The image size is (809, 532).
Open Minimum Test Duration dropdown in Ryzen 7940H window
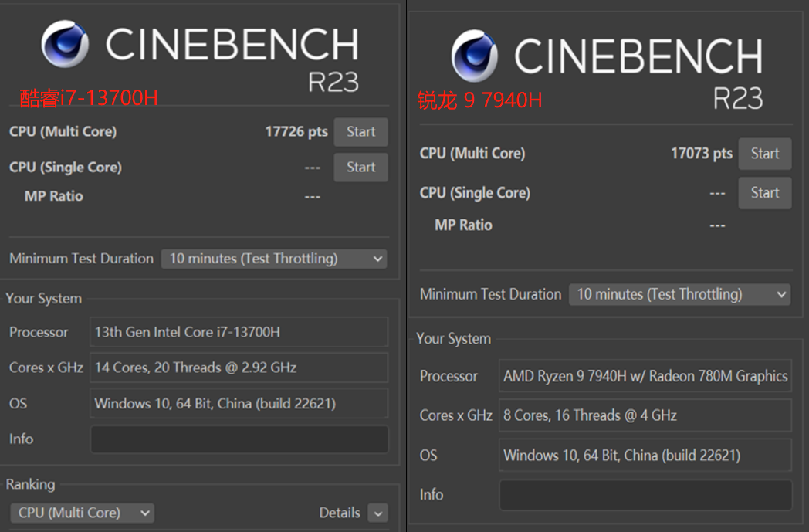click(679, 295)
